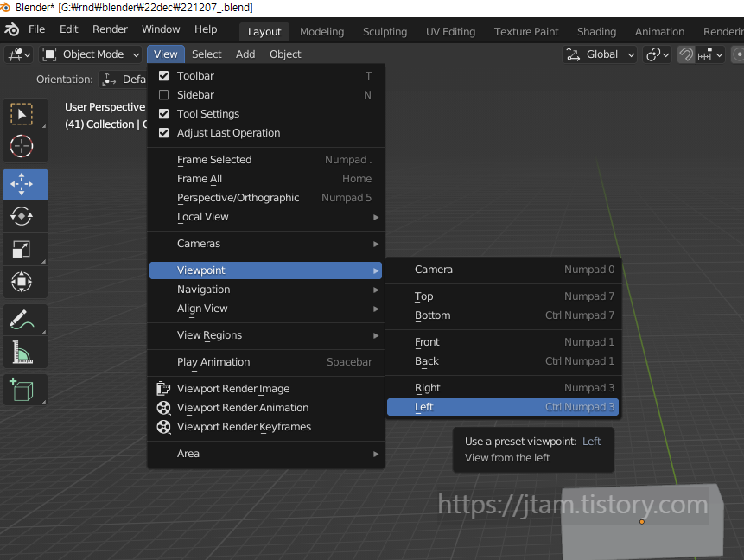744x560 pixels.
Task: Open the Render menu
Action: [x=110, y=29]
